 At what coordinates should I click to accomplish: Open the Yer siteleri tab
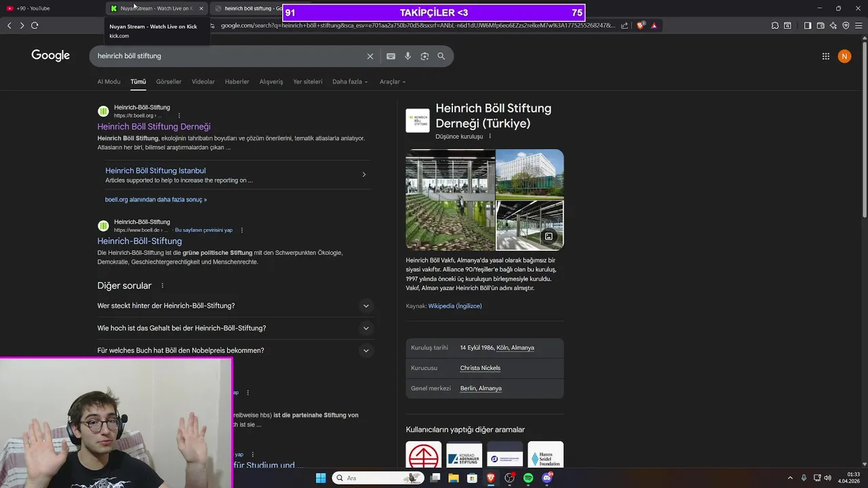point(308,82)
